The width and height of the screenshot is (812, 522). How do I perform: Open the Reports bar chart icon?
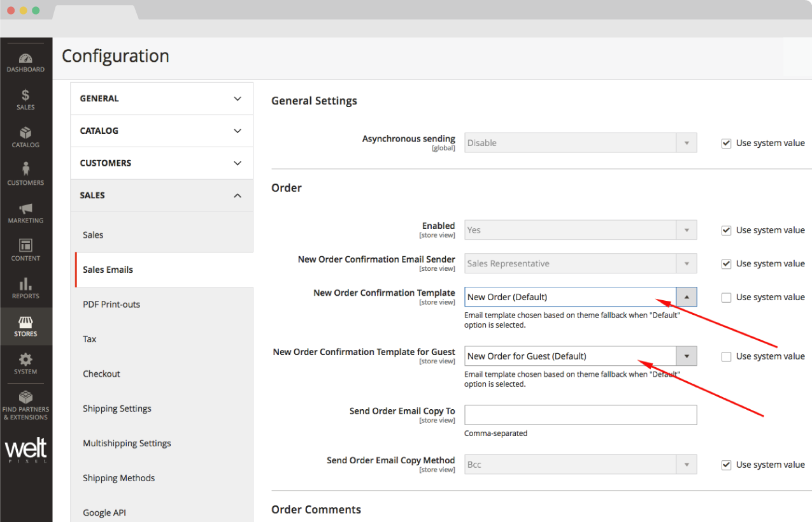coord(25,284)
